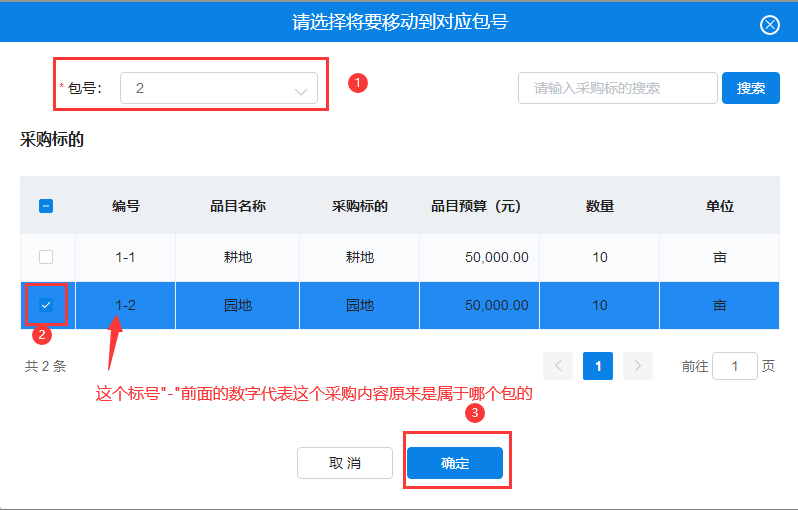The width and height of the screenshot is (798, 510).
Task: Click the 前往 page number input box
Action: click(734, 366)
